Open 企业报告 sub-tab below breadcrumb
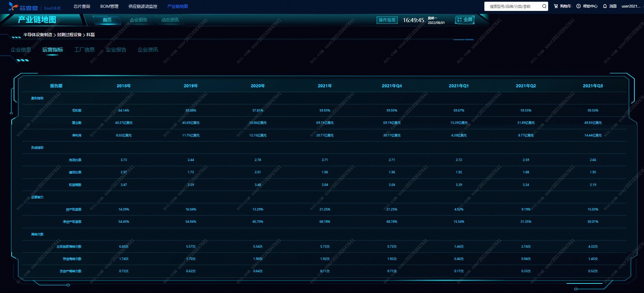This screenshot has width=644, height=293. [x=116, y=50]
